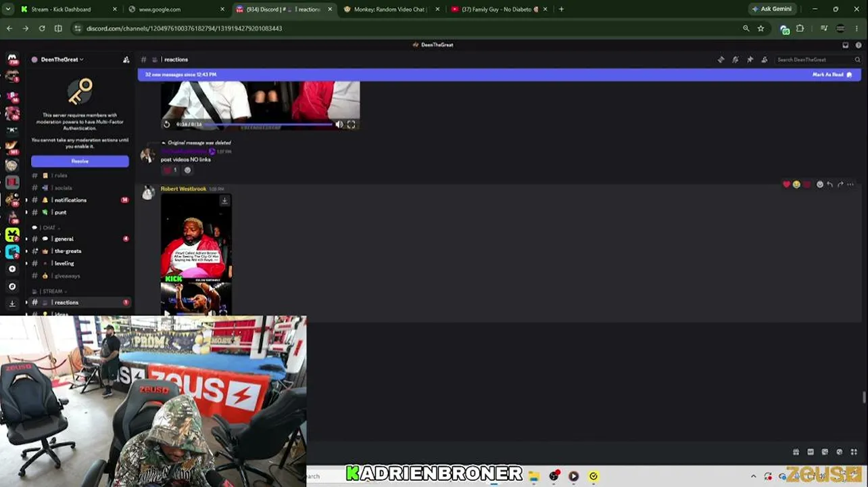Open Discord help icon
The width and height of the screenshot is (868, 487).
pyautogui.click(x=859, y=45)
